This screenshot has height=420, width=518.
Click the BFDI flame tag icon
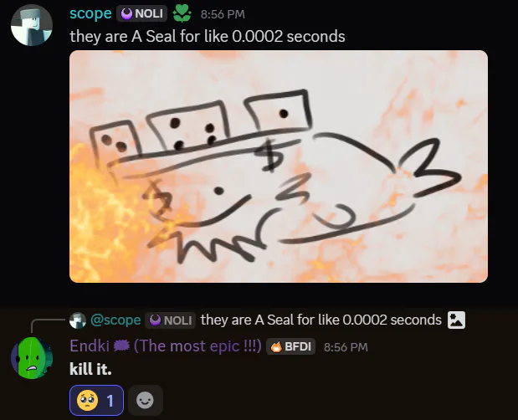pyautogui.click(x=276, y=346)
